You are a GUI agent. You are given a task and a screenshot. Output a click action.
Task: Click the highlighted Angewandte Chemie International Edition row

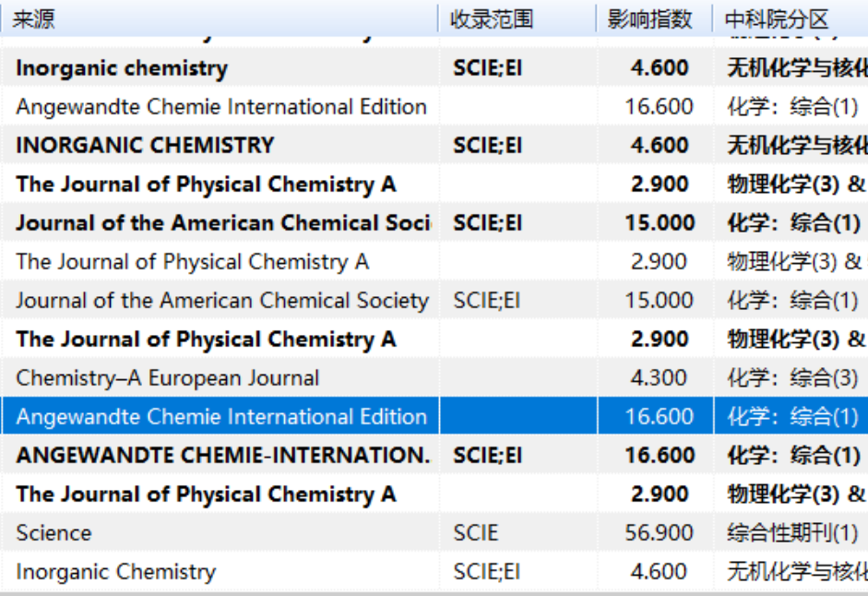click(221, 416)
